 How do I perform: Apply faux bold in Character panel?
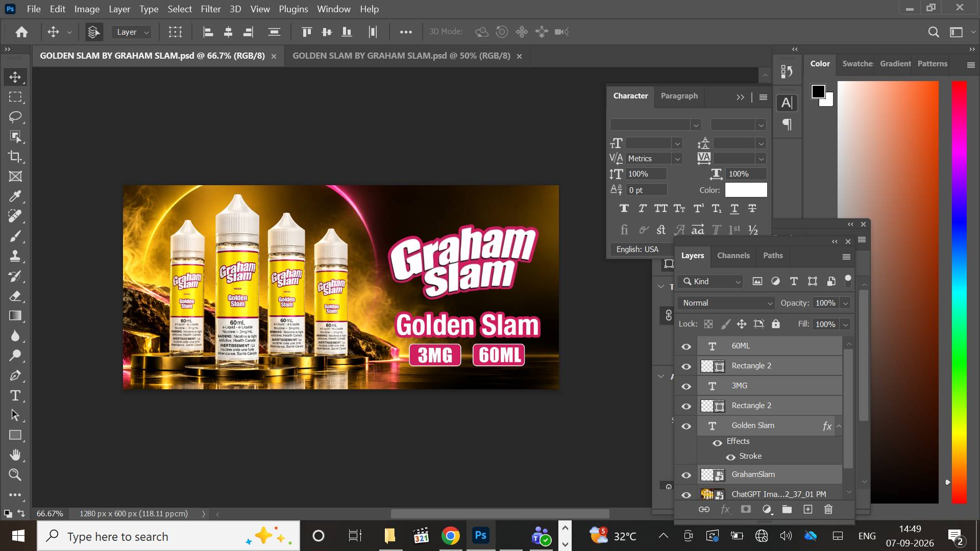point(624,208)
